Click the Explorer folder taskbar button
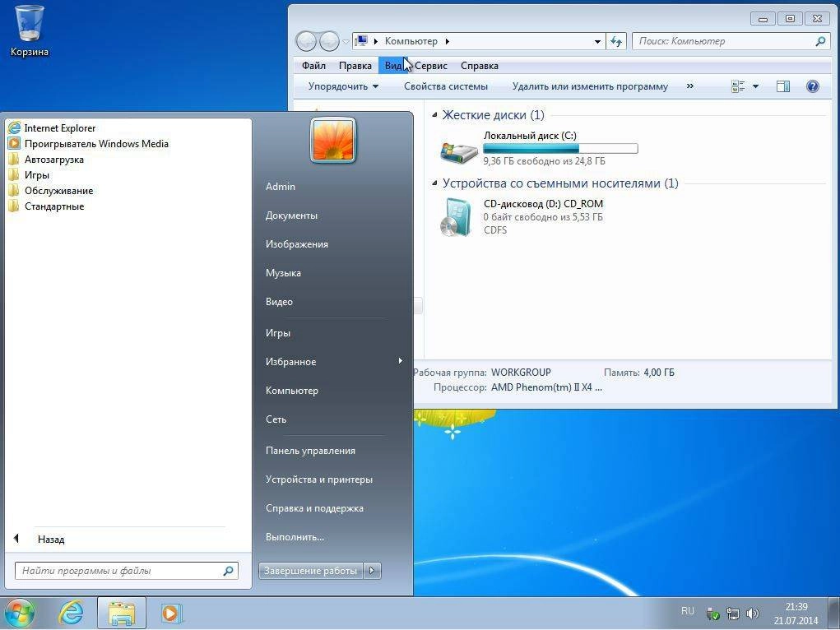The height and width of the screenshot is (630, 840). pyautogui.click(x=122, y=613)
